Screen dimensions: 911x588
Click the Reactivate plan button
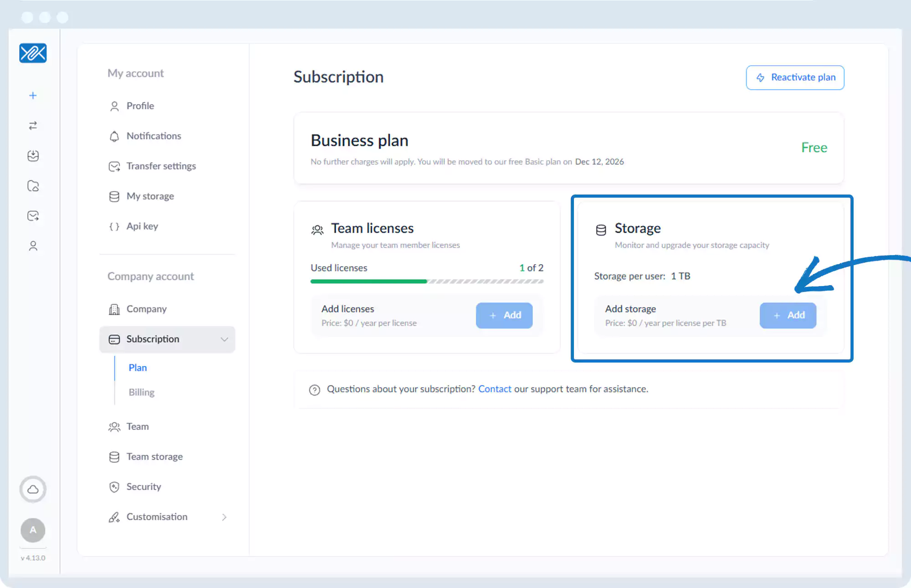click(x=795, y=77)
